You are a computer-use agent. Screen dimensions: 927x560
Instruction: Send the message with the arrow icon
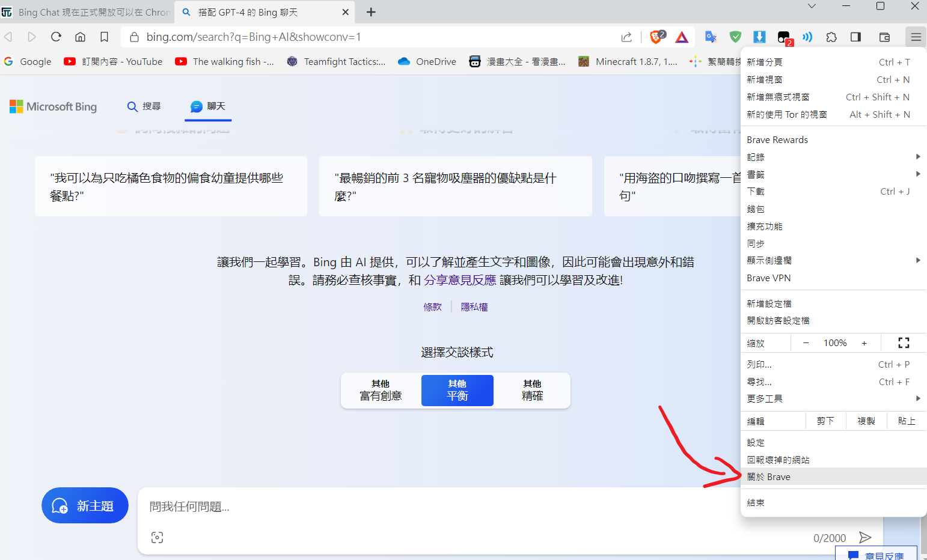coord(865,537)
